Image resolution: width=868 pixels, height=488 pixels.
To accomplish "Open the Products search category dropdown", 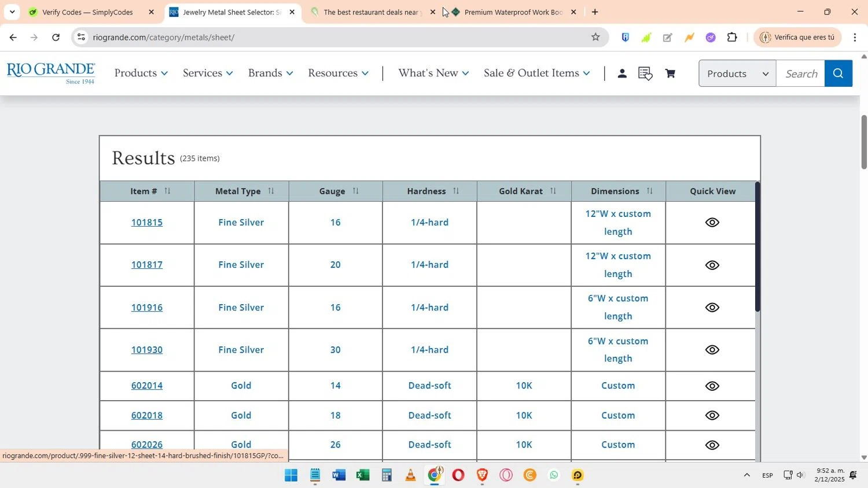I will click(737, 73).
